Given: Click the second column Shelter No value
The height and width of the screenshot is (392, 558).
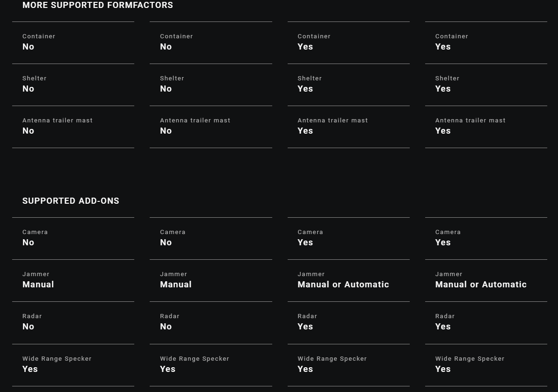Looking at the screenshot, I should point(166,89).
